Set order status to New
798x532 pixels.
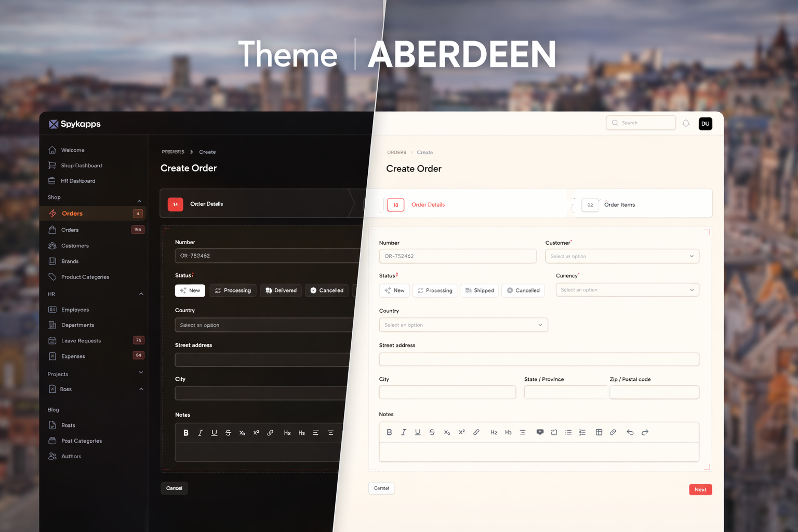click(x=394, y=290)
